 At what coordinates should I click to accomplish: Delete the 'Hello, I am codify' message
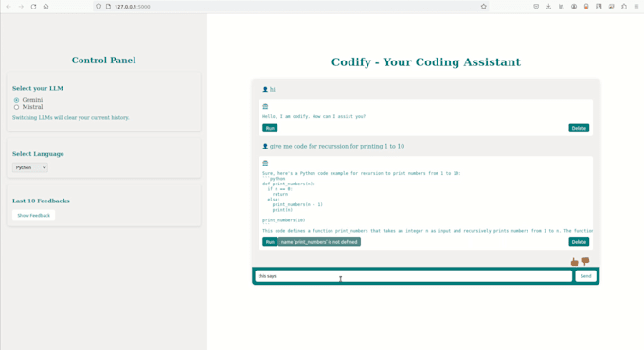click(579, 128)
